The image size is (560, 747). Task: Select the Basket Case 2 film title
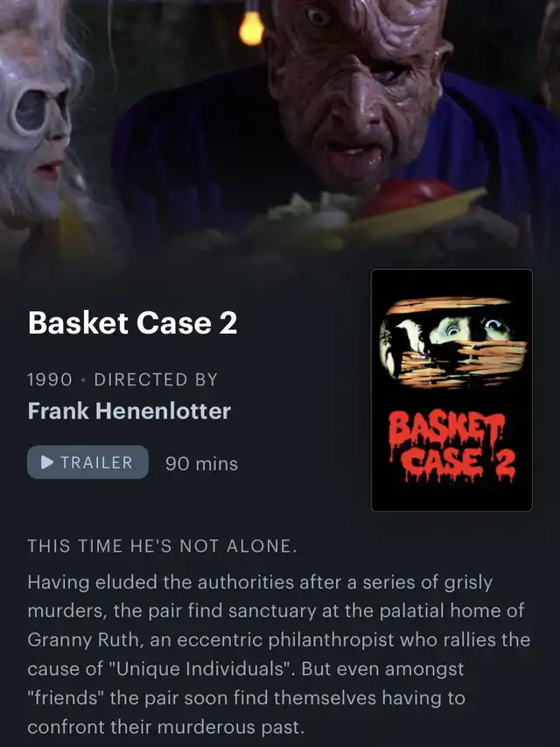[132, 323]
